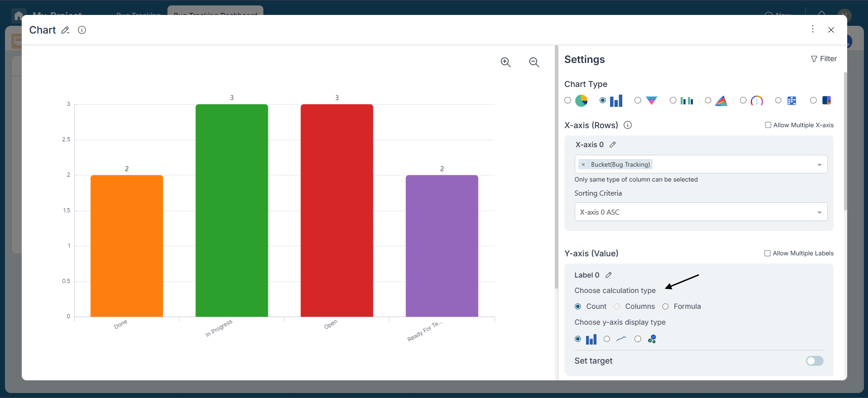The height and width of the screenshot is (398, 868).
Task: Remove the Bucket(Bug Tracking) tag
Action: point(583,164)
